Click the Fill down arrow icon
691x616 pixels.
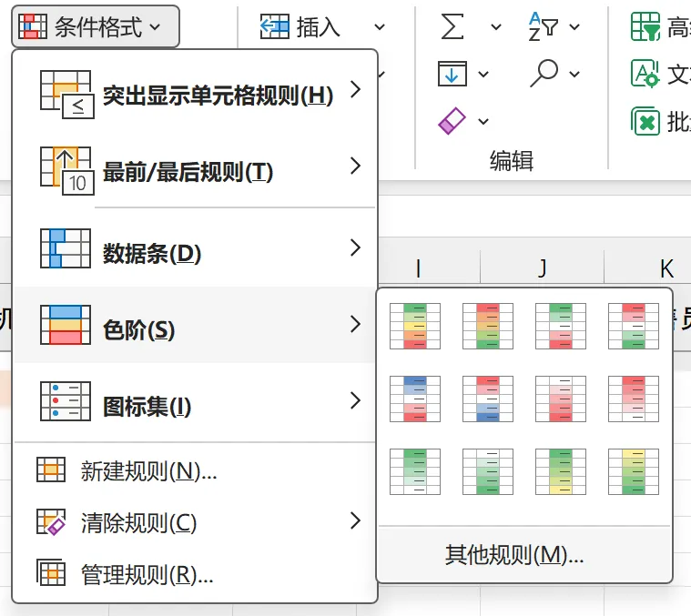pos(452,73)
